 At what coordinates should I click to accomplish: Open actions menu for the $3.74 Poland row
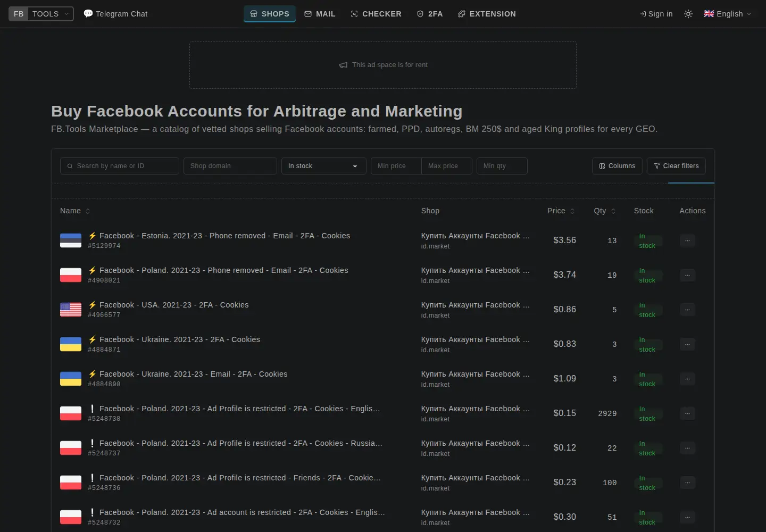[687, 275]
